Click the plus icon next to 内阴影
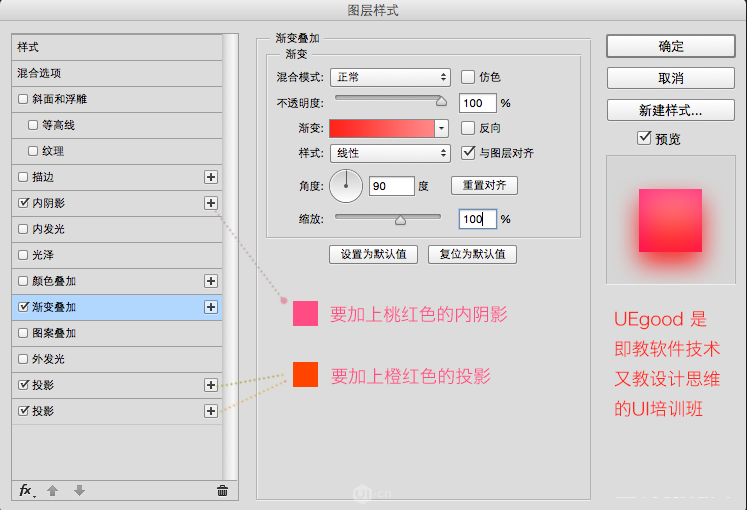747x510 pixels. coord(211,203)
